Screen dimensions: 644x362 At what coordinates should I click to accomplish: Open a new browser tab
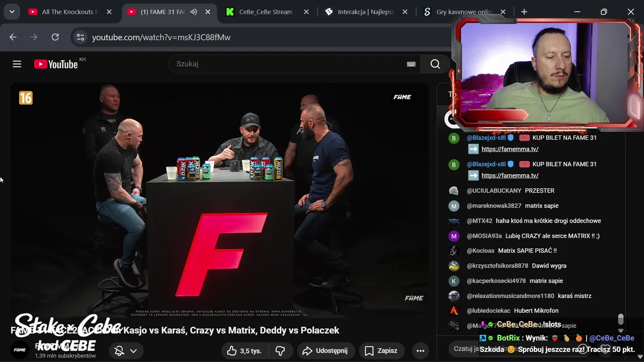coord(524,12)
